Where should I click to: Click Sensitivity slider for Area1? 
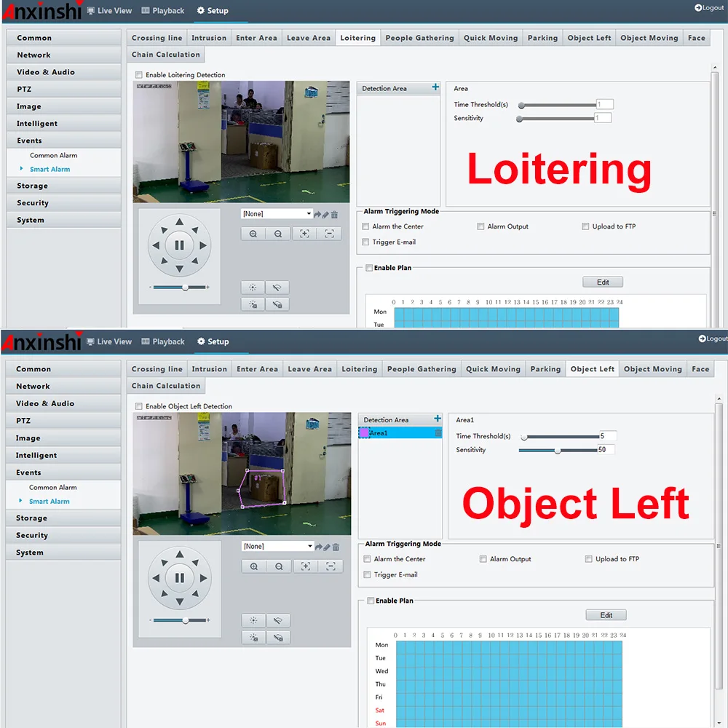coord(558,451)
